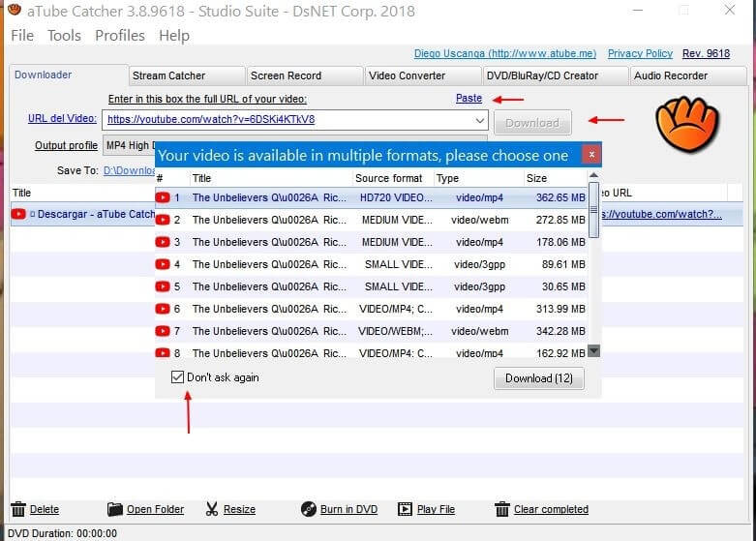The width and height of the screenshot is (756, 541).
Task: Click the Clear completed trash icon
Action: (502, 509)
